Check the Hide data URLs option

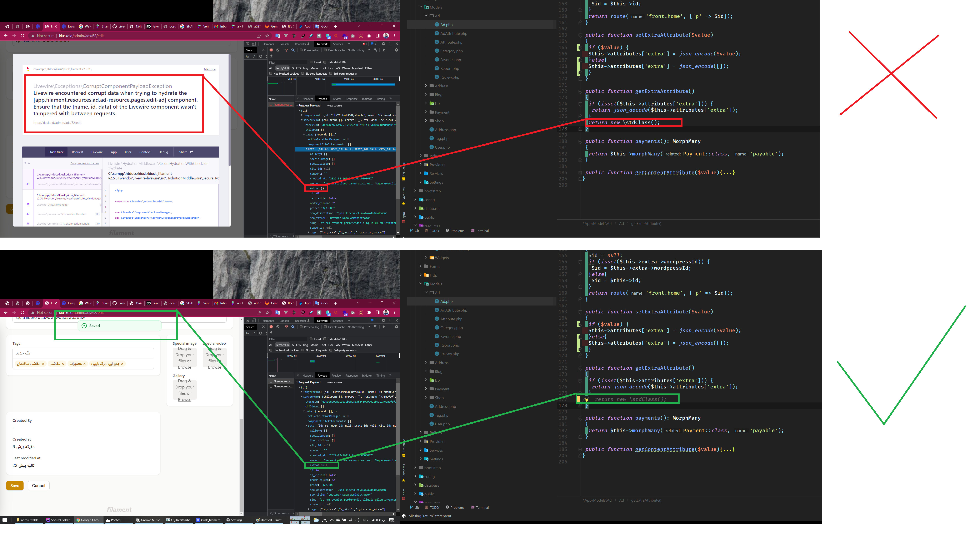click(325, 62)
